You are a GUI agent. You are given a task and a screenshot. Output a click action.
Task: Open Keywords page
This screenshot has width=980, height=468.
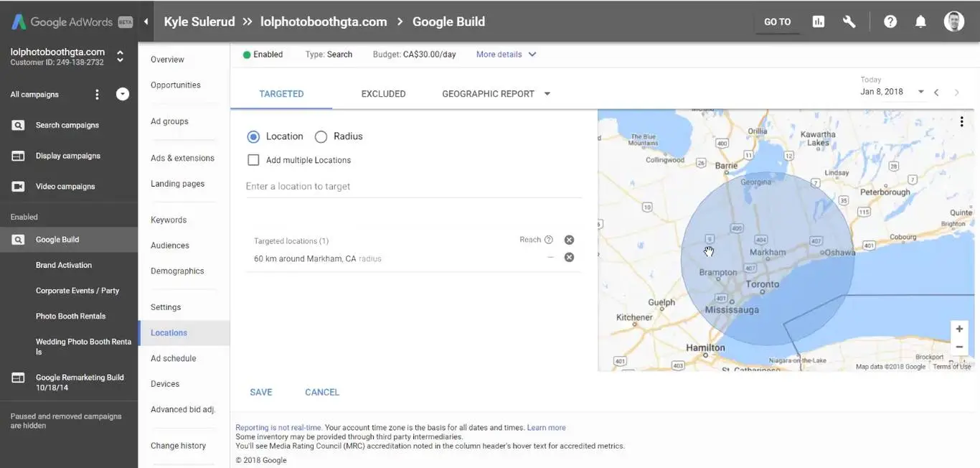(169, 220)
